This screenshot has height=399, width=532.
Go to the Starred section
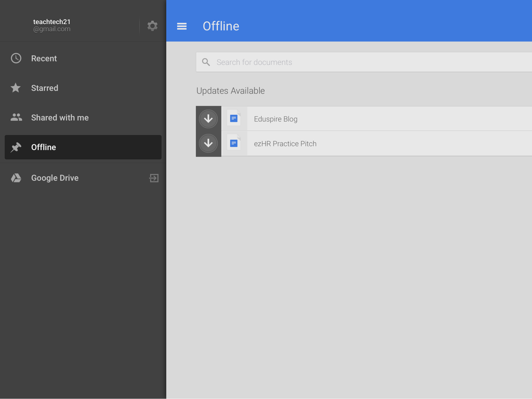83,88
